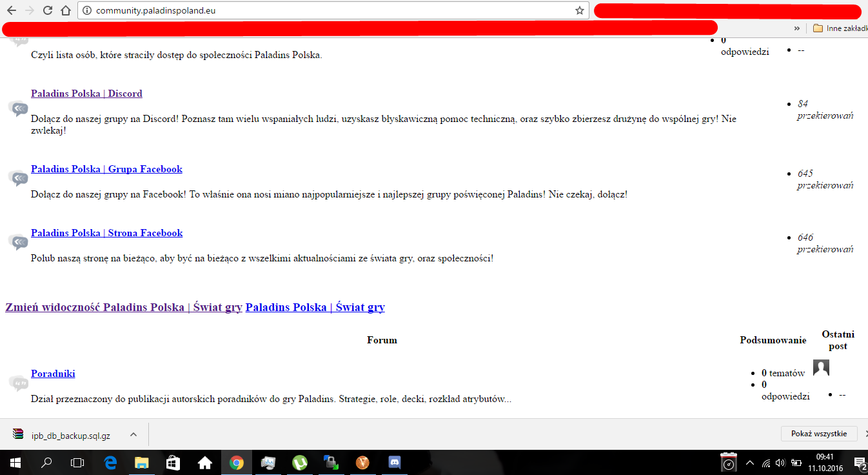Viewport: 868px width, 475px height.
Task: Click the forum icon beside Poradniki
Action: click(x=18, y=383)
